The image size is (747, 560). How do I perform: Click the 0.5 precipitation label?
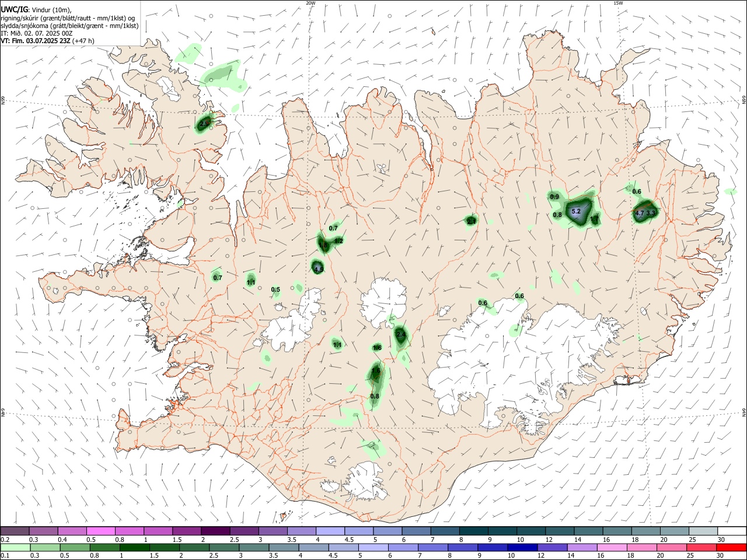[x=275, y=289]
